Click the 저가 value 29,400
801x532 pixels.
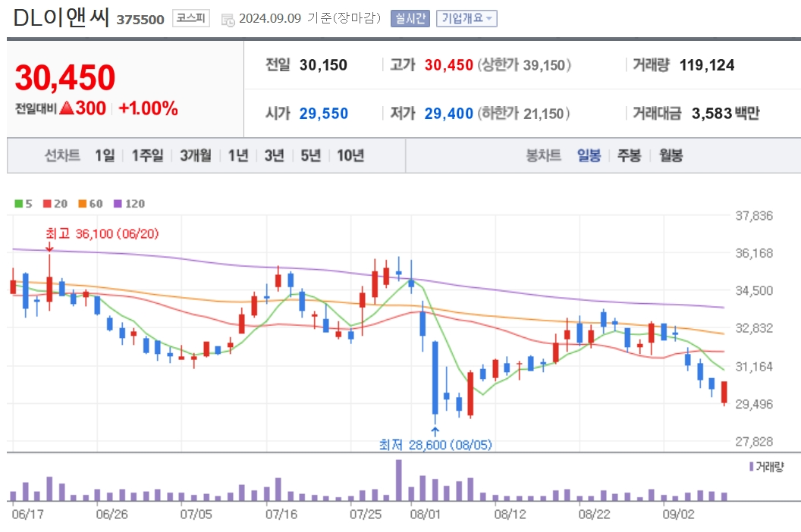tap(448, 114)
